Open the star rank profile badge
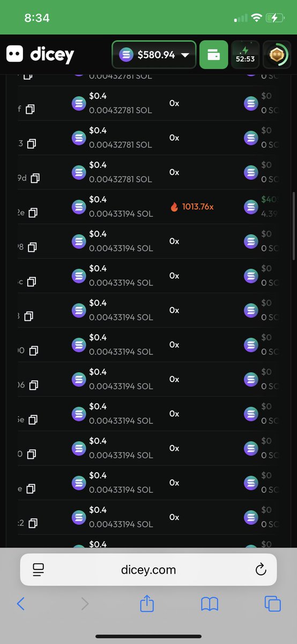Image resolution: width=297 pixels, height=644 pixels. (x=277, y=54)
